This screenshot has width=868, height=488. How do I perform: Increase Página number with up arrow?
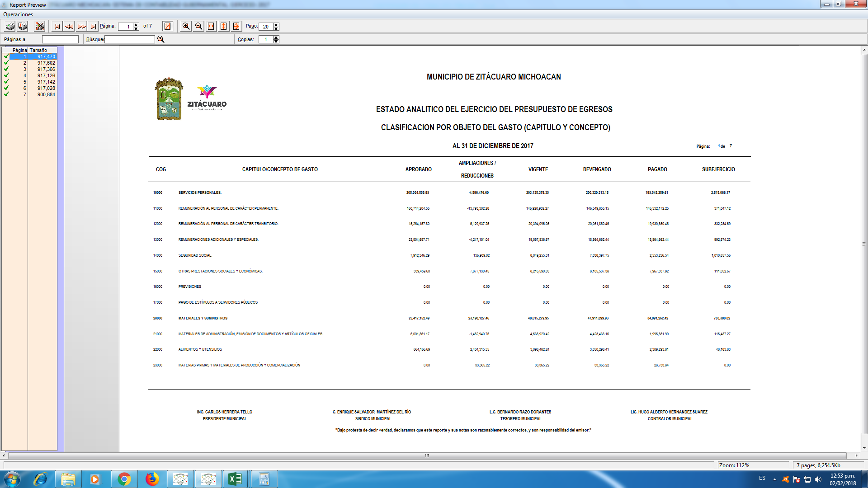[x=136, y=24]
